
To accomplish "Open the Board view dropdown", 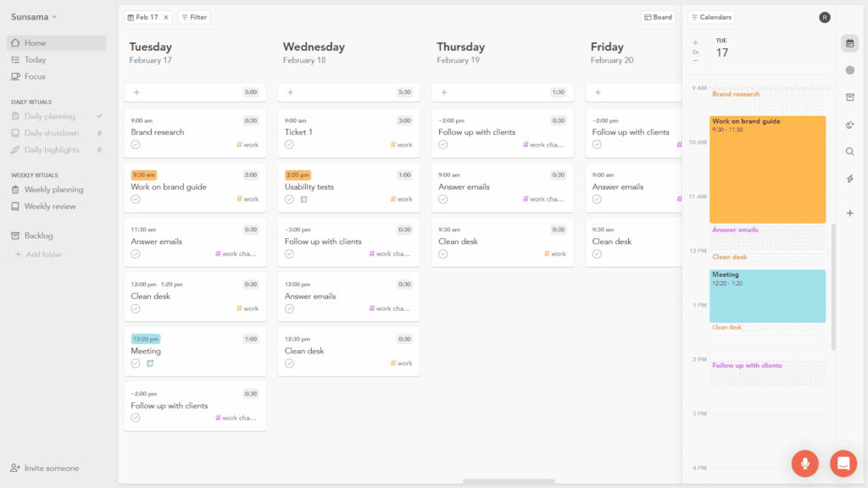I will 658,17.
